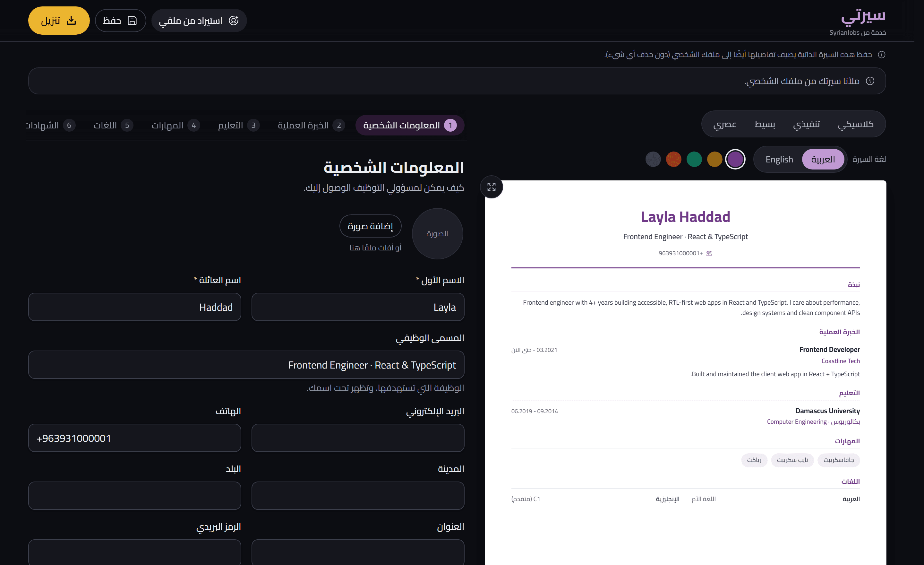Select the عصري template
Viewport: 924px width, 565px height.
click(724, 124)
